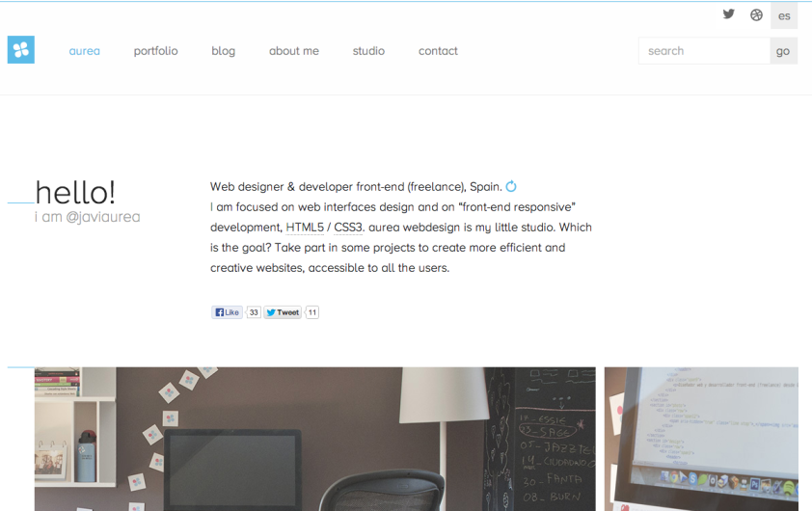Open the studio page
Viewport: 812px width, 511px height.
pos(368,51)
